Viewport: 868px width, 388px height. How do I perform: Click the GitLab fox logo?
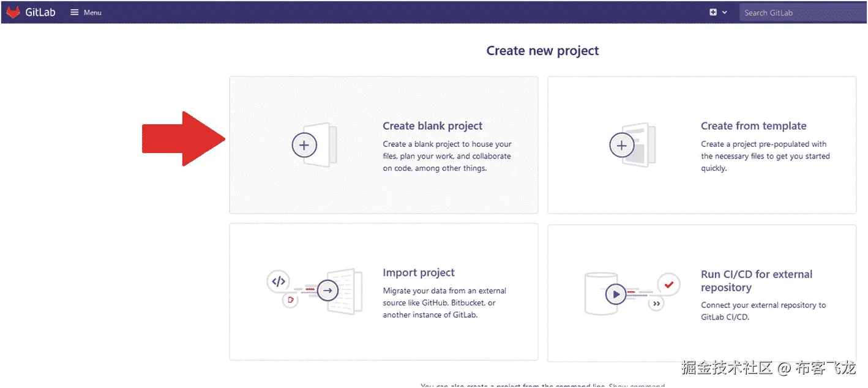[x=13, y=12]
